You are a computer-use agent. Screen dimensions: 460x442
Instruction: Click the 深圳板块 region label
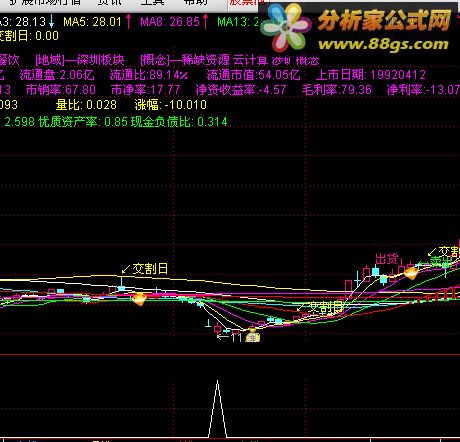coord(100,60)
